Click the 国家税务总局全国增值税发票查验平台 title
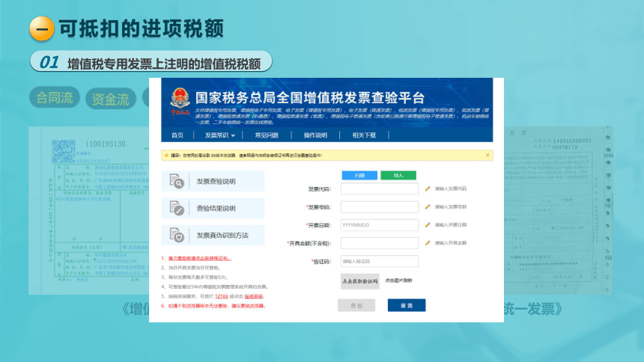This screenshot has width=644, height=362. pyautogui.click(x=310, y=98)
